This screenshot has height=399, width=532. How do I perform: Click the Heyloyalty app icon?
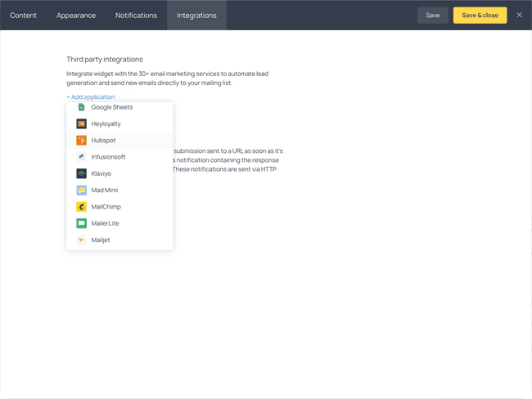point(81,123)
